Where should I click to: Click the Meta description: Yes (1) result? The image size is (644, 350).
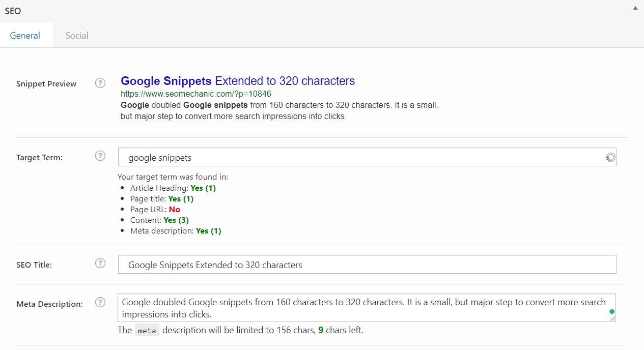(x=176, y=231)
